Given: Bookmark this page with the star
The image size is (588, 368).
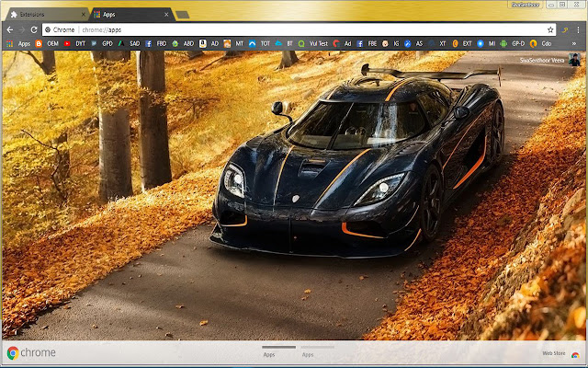Looking at the screenshot, I should click(550, 29).
